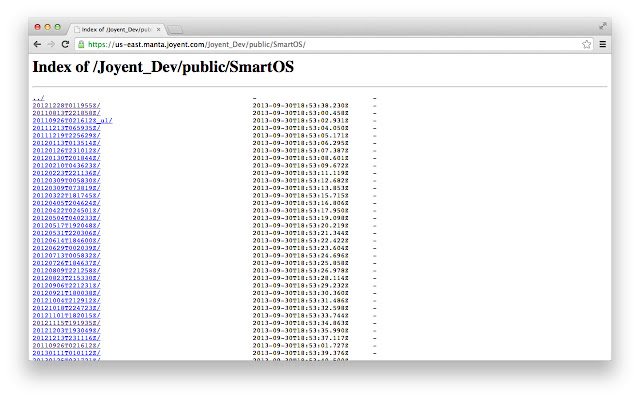Follow the 20120210T043623Z/ link
Viewport: 640px width, 400px height.
(67, 165)
